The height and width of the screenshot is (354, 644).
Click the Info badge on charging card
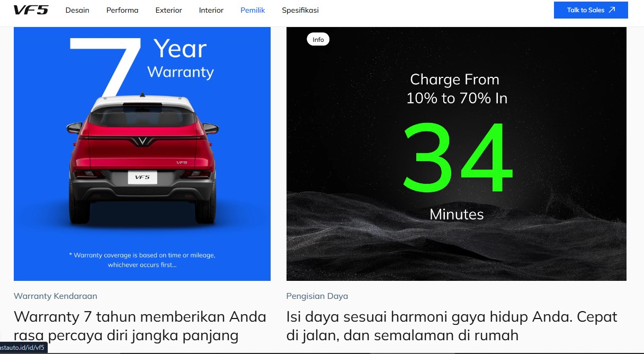point(318,40)
